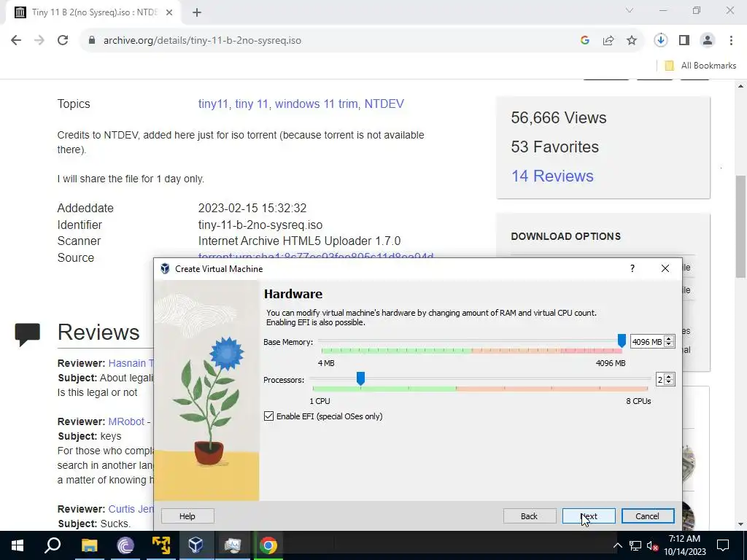The height and width of the screenshot is (560, 747).
Task: Open the tab search chevron
Action: tap(630, 10)
